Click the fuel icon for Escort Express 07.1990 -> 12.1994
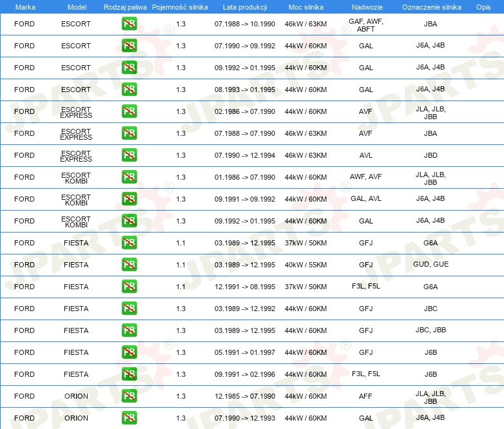 [129, 155]
